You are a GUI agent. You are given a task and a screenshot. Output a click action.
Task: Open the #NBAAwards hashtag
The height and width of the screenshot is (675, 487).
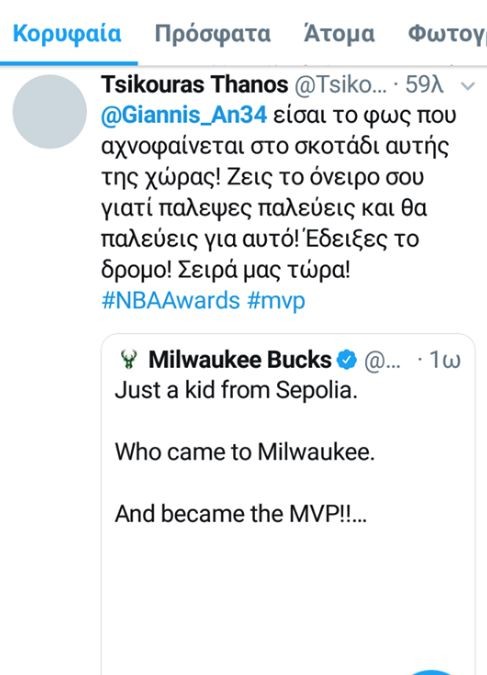pyautogui.click(x=171, y=300)
